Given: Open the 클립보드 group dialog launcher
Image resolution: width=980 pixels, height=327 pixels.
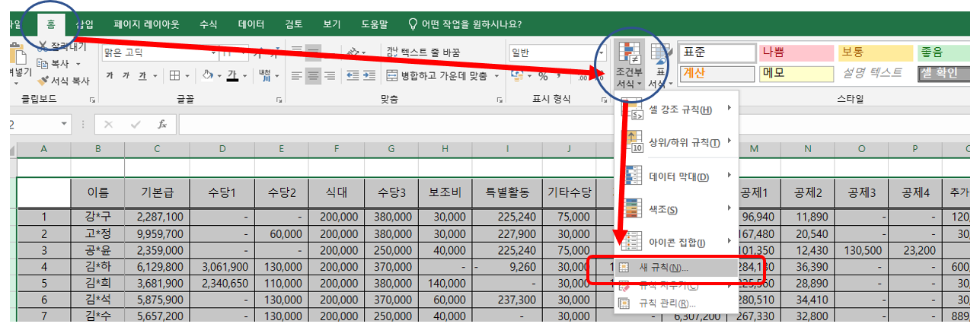Looking at the screenshot, I should 93,100.
